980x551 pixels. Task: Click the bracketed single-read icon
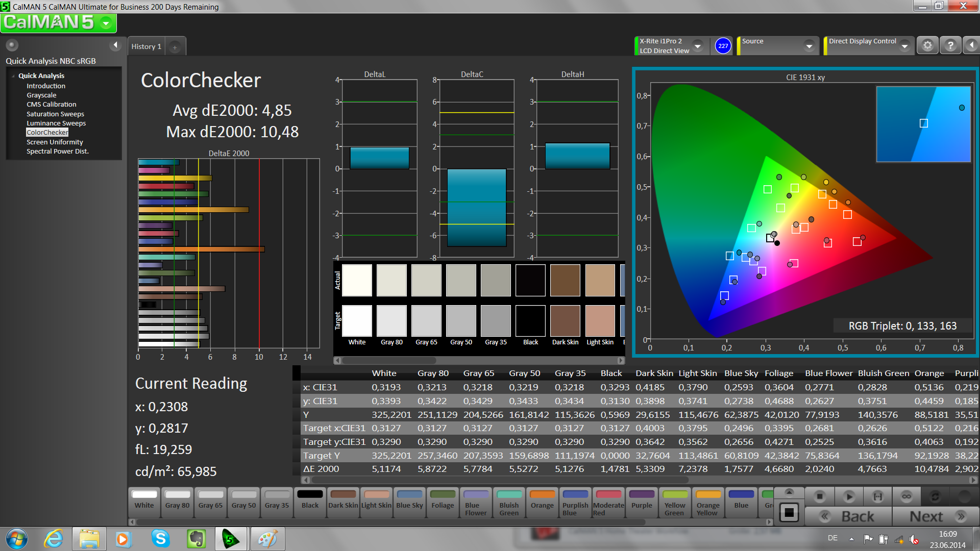pyautogui.click(x=878, y=496)
